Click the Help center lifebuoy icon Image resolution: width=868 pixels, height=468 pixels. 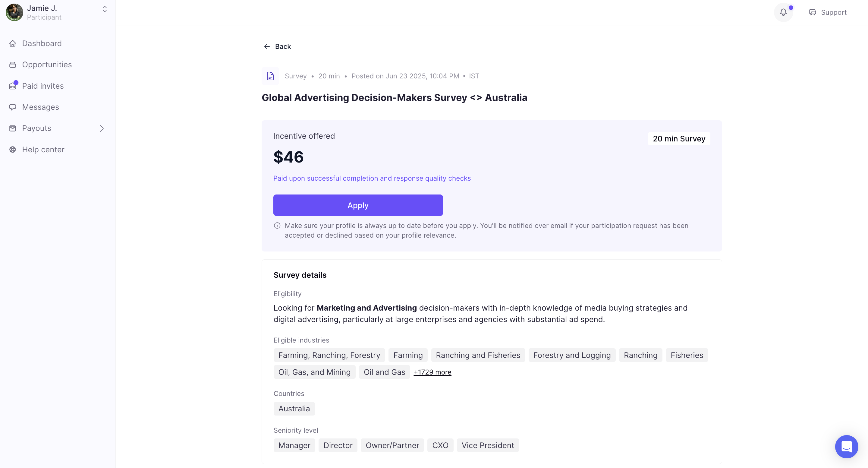[13, 150]
